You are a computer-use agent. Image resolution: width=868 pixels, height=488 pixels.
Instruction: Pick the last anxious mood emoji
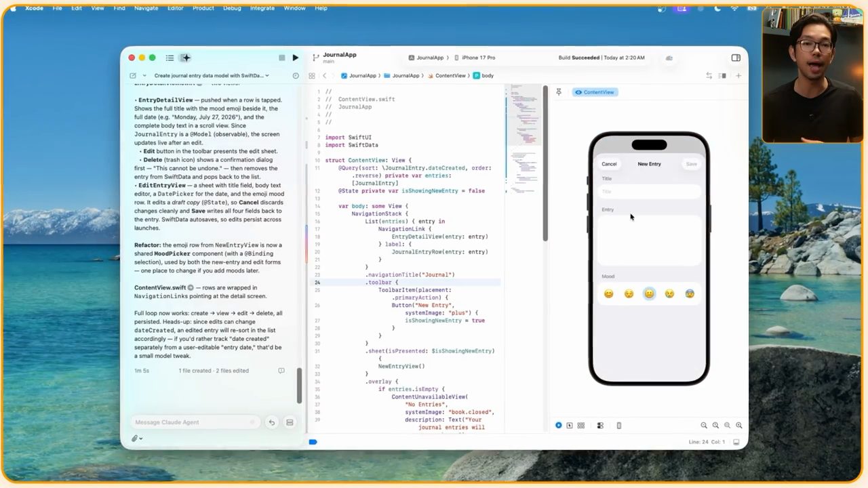[x=690, y=293]
